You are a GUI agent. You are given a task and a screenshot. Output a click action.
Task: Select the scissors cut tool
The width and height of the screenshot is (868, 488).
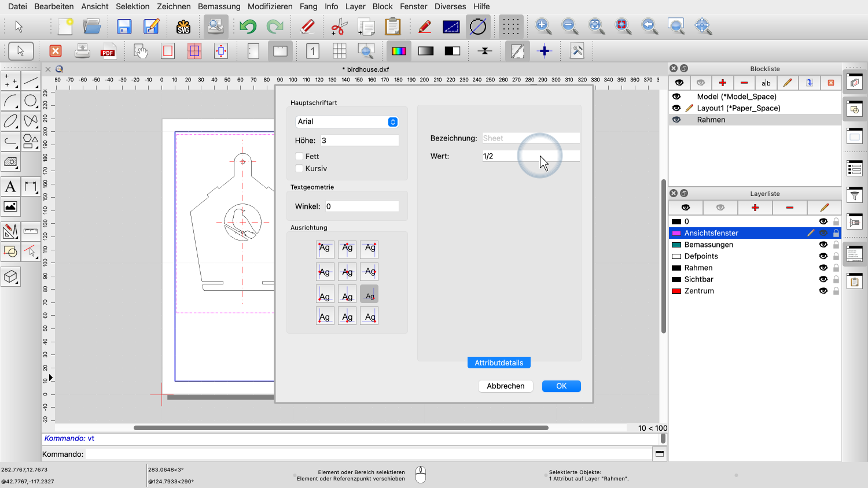coord(339,27)
